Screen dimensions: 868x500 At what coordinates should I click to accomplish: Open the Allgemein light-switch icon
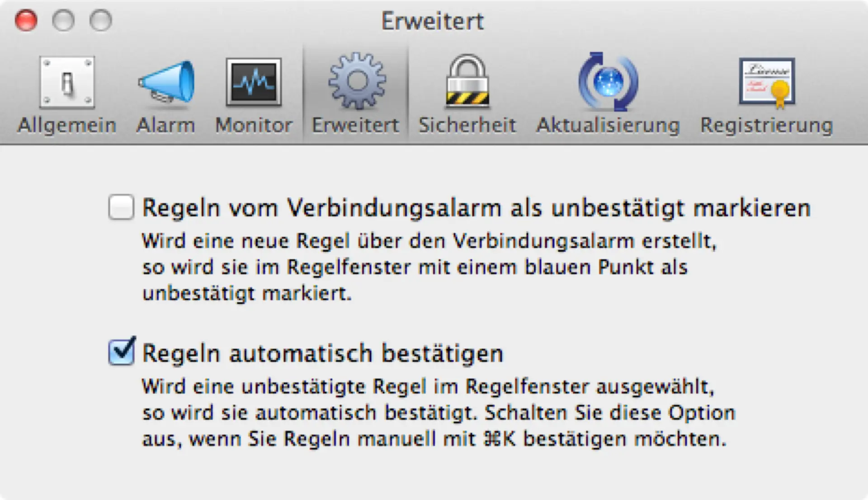pyautogui.click(x=67, y=83)
